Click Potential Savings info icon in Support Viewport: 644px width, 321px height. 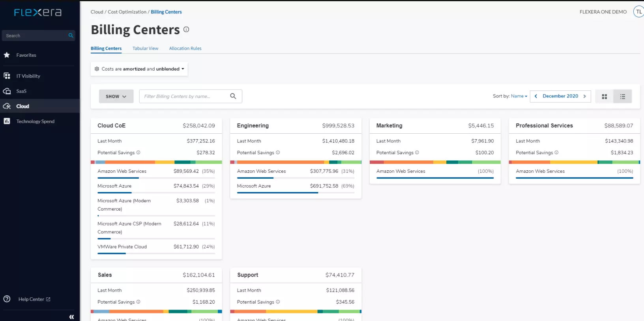coord(278,302)
